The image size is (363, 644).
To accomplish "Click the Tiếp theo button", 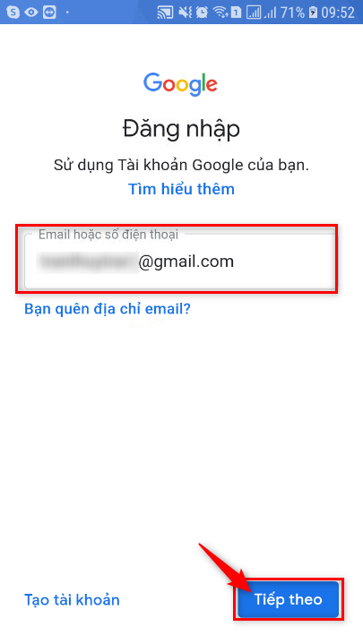I will click(289, 599).
